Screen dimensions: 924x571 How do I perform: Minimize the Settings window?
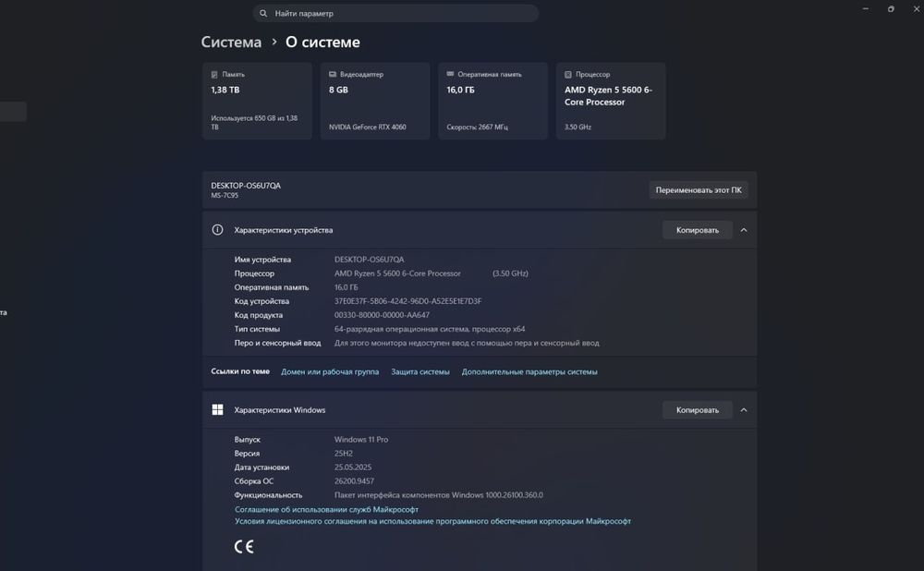point(865,9)
